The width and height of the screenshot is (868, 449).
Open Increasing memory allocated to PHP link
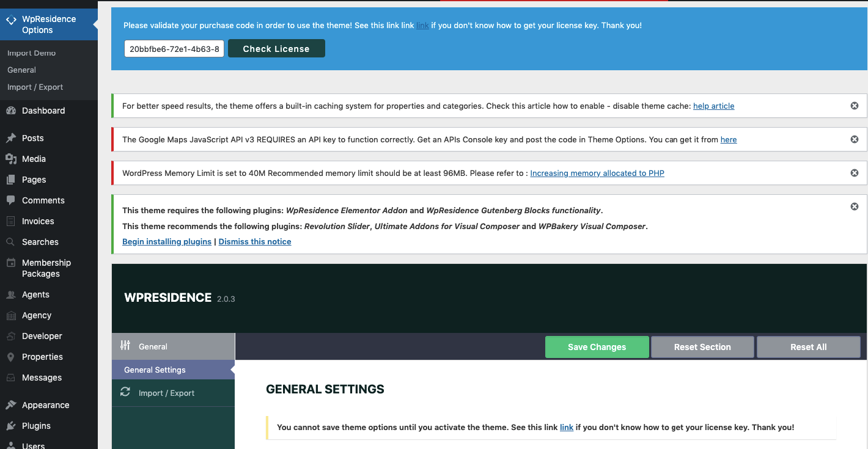[597, 173]
